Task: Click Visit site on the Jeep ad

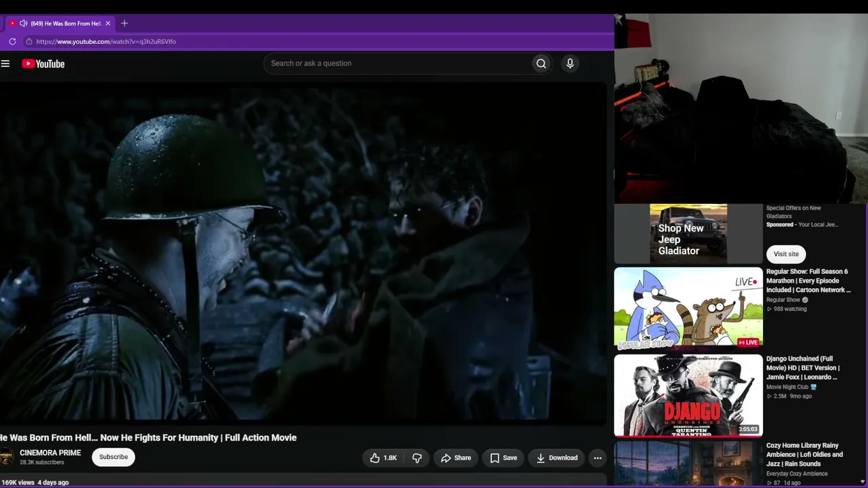Action: (786, 254)
